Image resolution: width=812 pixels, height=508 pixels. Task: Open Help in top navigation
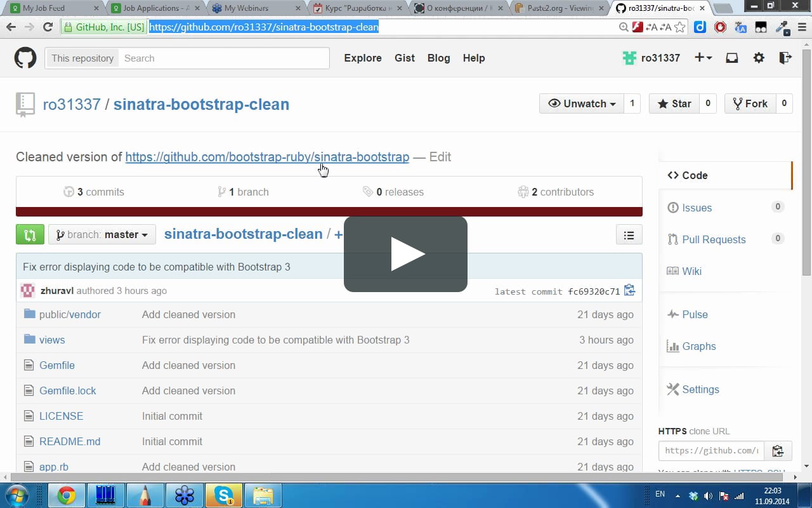click(x=474, y=58)
